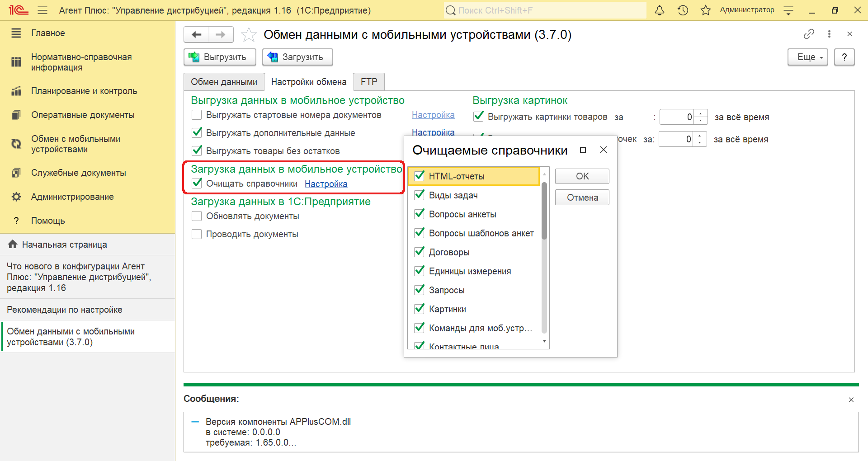Toggle Выгружать дополнительные данные checkbox
Screen dimensions: 868x461
point(197,133)
